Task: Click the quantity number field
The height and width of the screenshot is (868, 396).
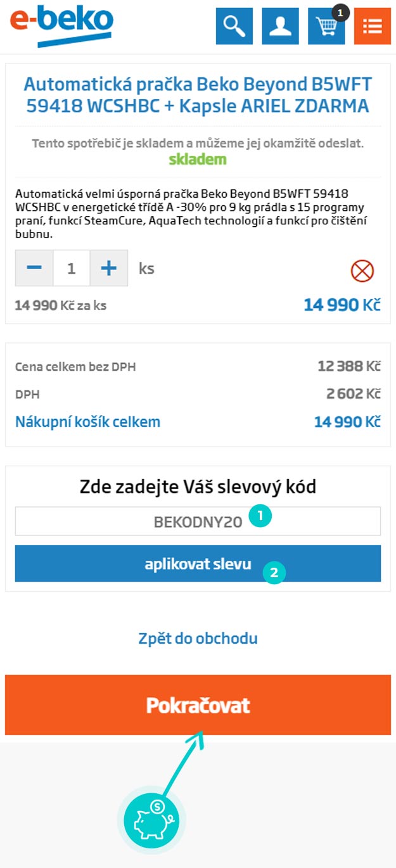Action: coord(72,268)
